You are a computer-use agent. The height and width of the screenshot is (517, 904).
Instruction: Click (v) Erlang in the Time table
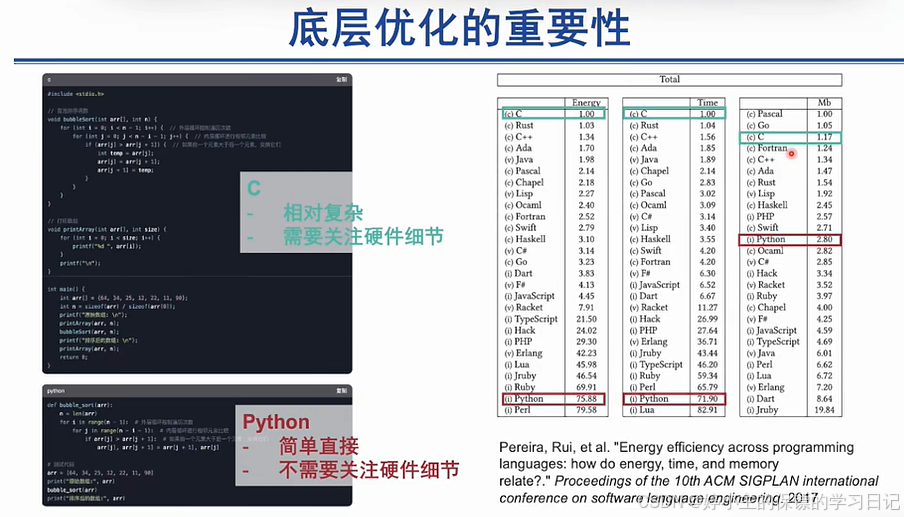648,342
